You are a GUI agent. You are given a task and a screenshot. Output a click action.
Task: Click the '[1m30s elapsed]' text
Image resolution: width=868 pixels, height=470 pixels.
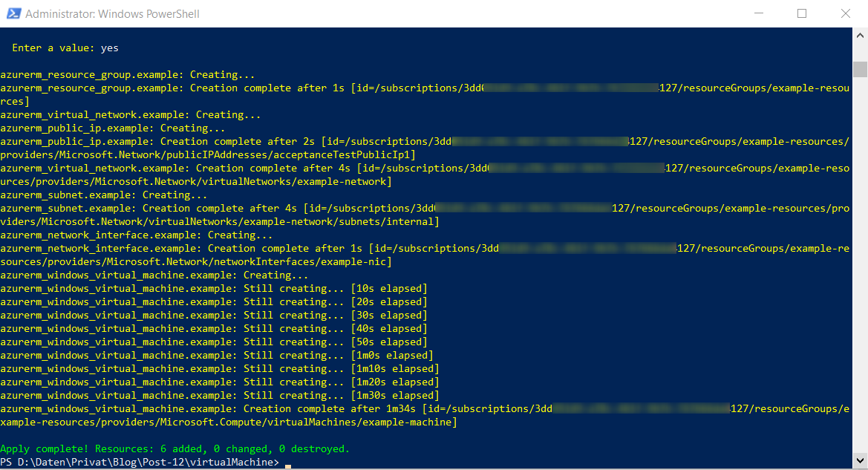click(x=395, y=395)
